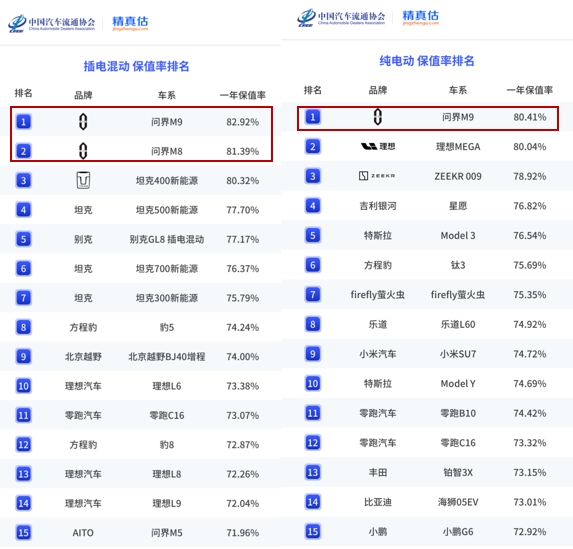This screenshot has width=573, height=549.
Task: Open the 坦克500新能源 entry
Action: (167, 210)
